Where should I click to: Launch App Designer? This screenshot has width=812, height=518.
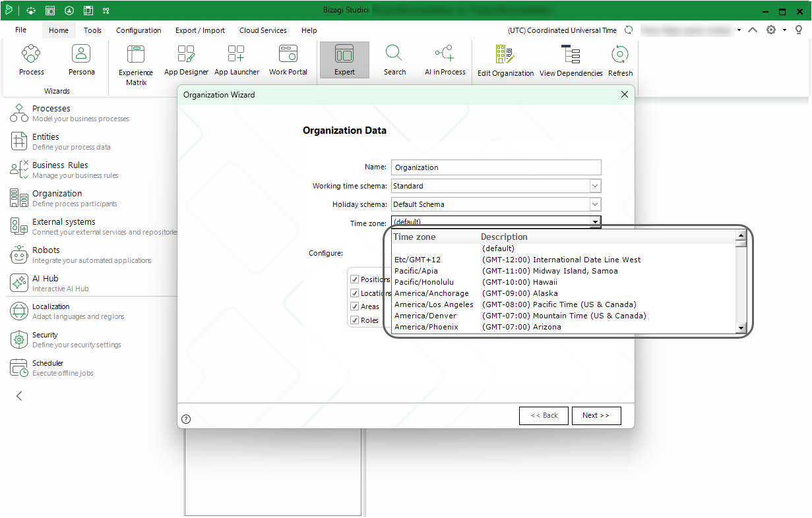tap(186, 60)
